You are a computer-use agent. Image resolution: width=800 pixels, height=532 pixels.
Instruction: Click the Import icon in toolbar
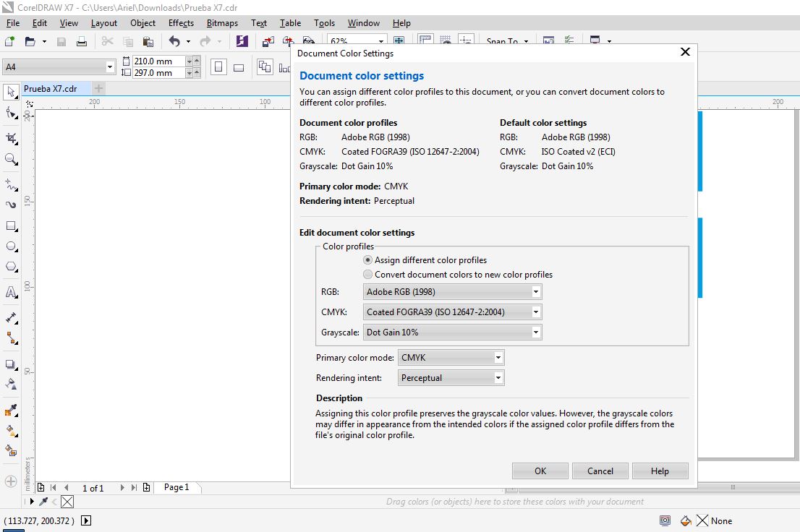[268, 41]
